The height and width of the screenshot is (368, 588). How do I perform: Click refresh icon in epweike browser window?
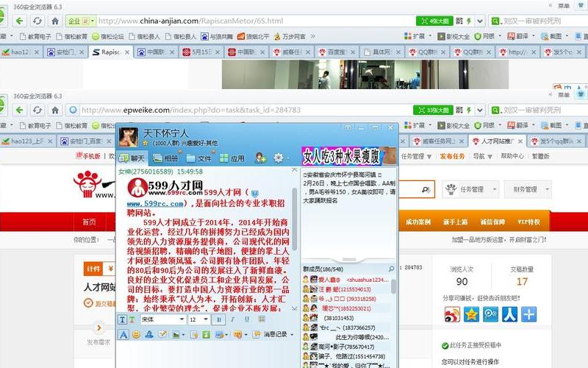(37, 110)
